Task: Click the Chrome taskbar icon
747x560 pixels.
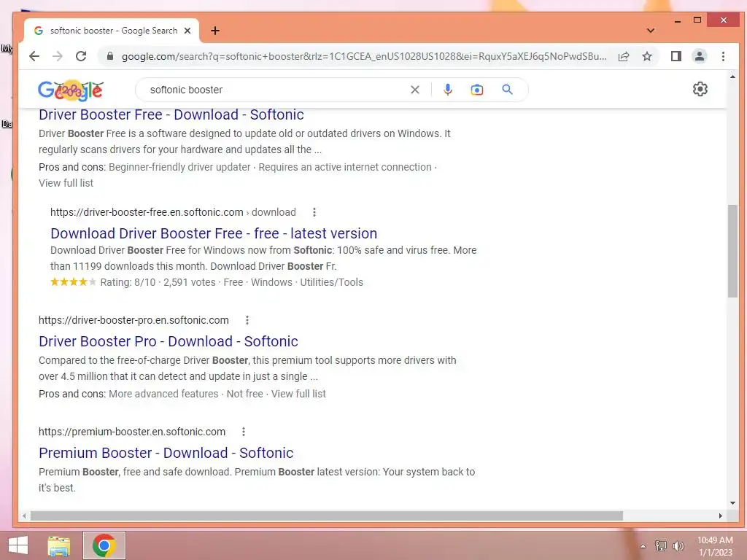Action: (x=104, y=545)
